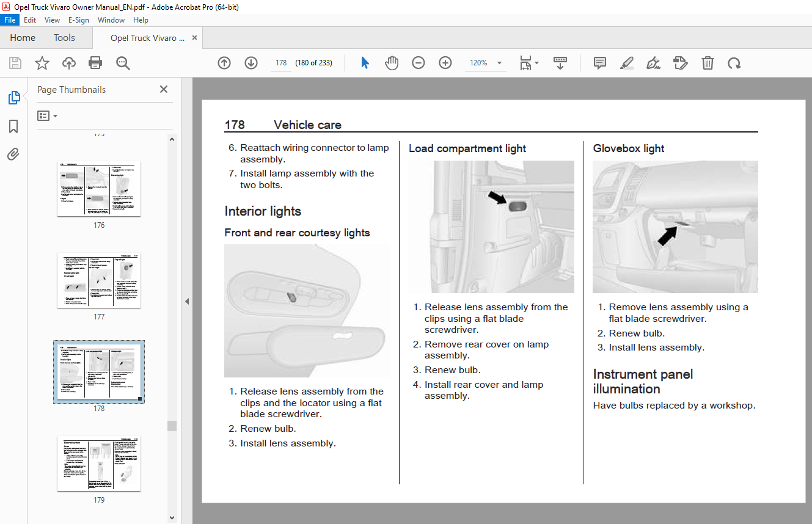Close the Page Thumbnails panel
Screen dimensions: 812x524
[x=164, y=89]
